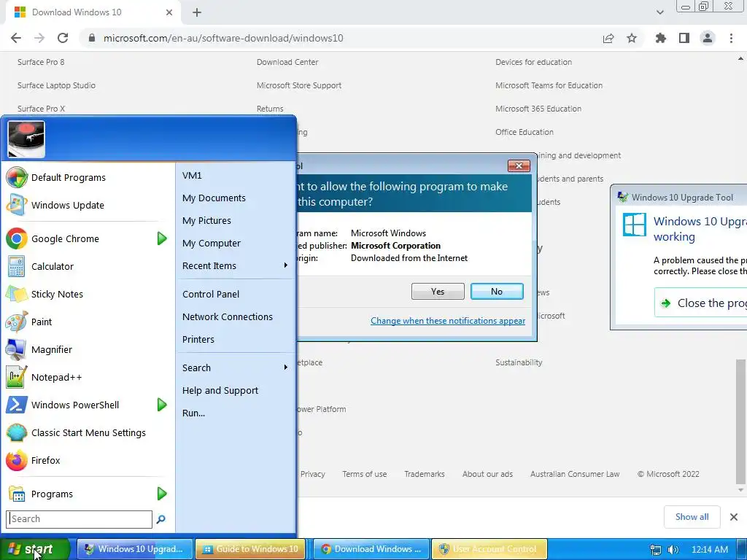Toggle Chrome side panel icon

684,38
